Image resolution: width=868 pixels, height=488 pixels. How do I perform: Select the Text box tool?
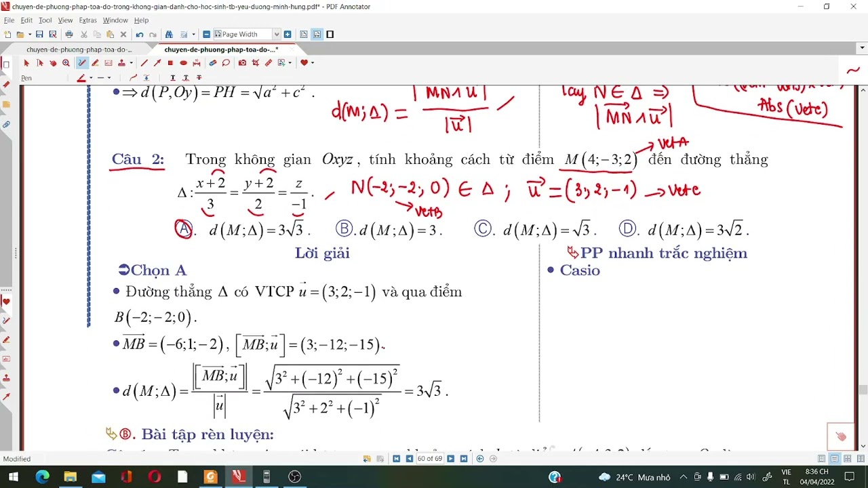pyautogui.click(x=108, y=63)
